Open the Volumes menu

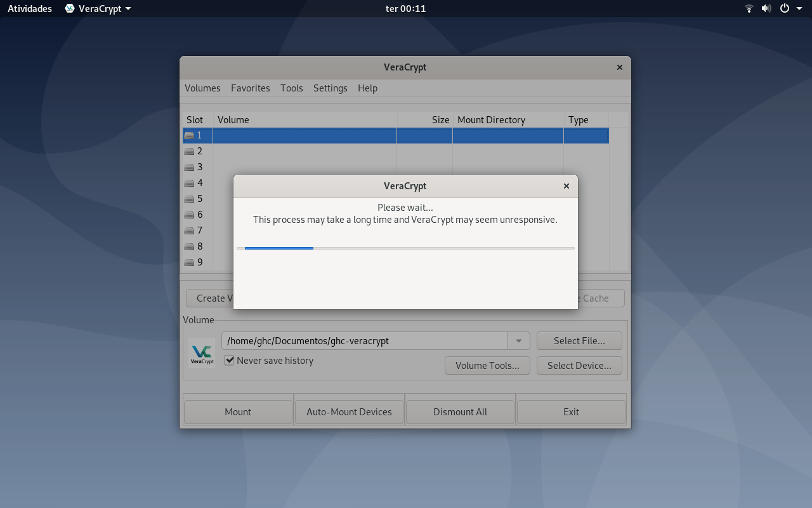202,88
